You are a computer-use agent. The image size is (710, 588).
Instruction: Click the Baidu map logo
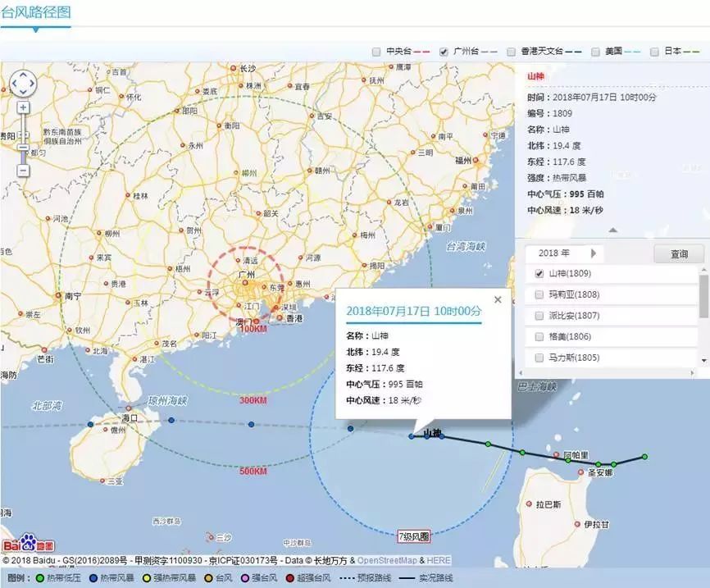point(29,544)
